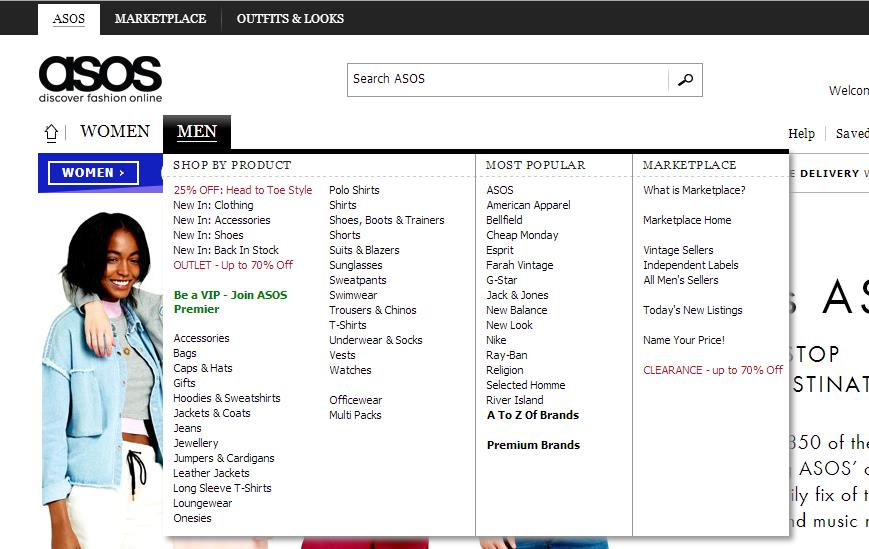The image size is (869, 549).
Task: Open Leather Jackets
Action: [x=211, y=473]
